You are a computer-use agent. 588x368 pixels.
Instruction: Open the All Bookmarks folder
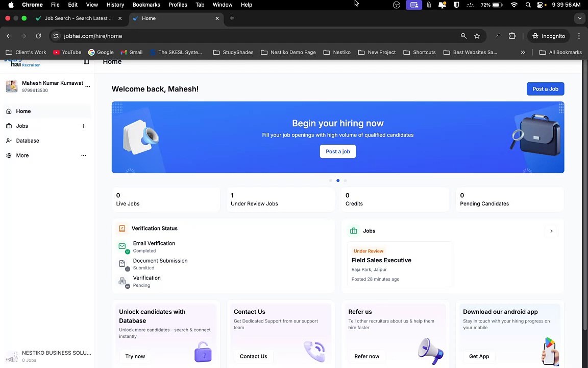[560, 52]
